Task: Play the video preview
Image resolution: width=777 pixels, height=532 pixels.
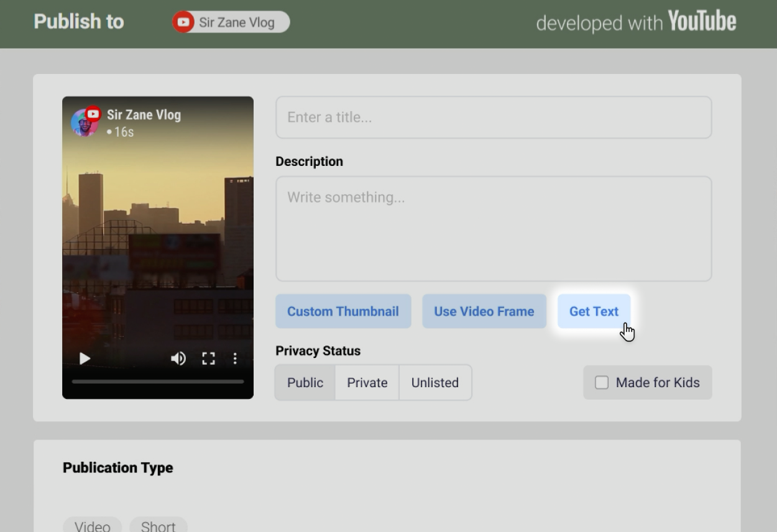Action: point(85,359)
